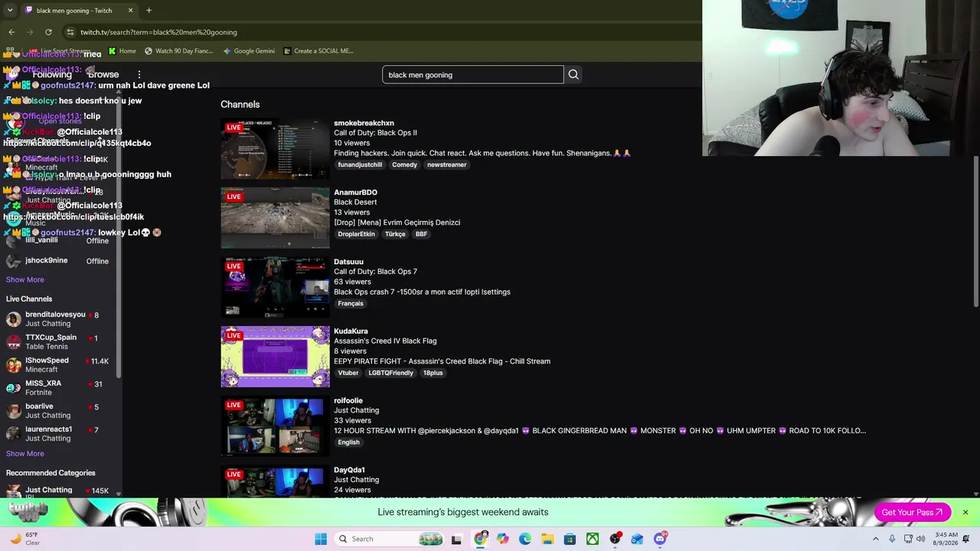
Task: Open AnamurBDO stream thumbnail
Action: 275,218
